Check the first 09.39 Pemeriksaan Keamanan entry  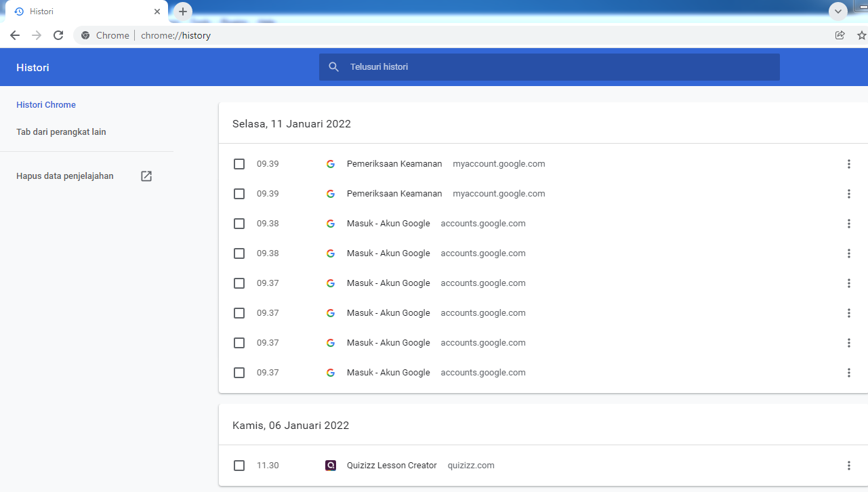click(239, 164)
